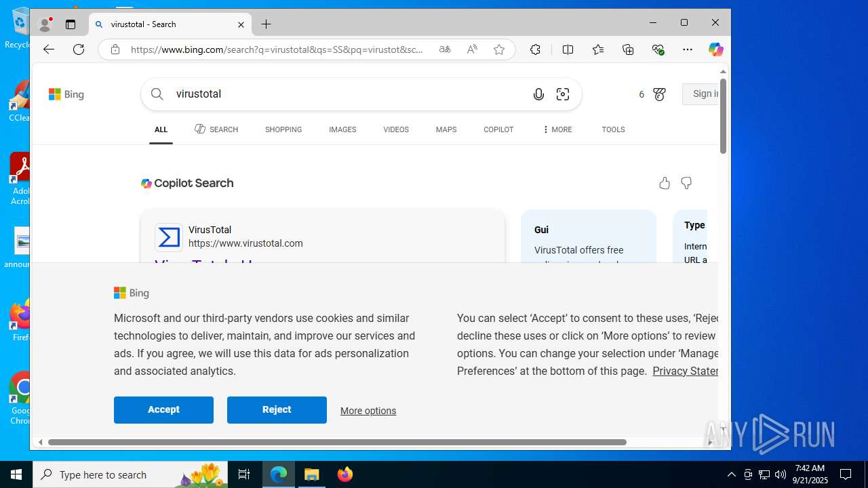Viewport: 868px width, 488px height.
Task: Open the Windows Start menu
Action: coord(16,474)
